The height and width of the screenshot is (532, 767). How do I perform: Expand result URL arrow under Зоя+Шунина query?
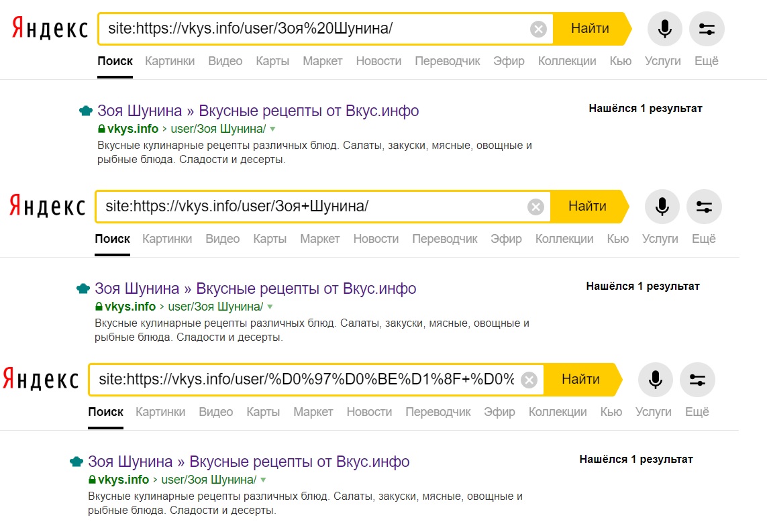(x=270, y=307)
